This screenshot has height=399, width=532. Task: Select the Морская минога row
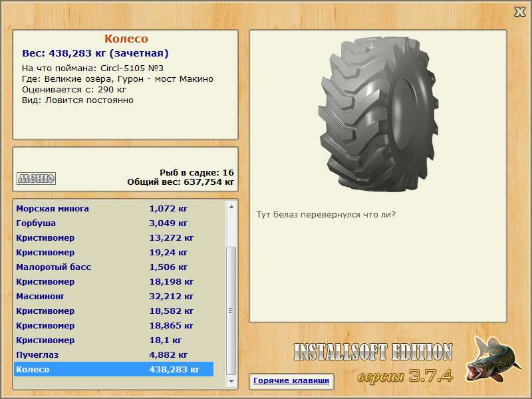point(114,209)
